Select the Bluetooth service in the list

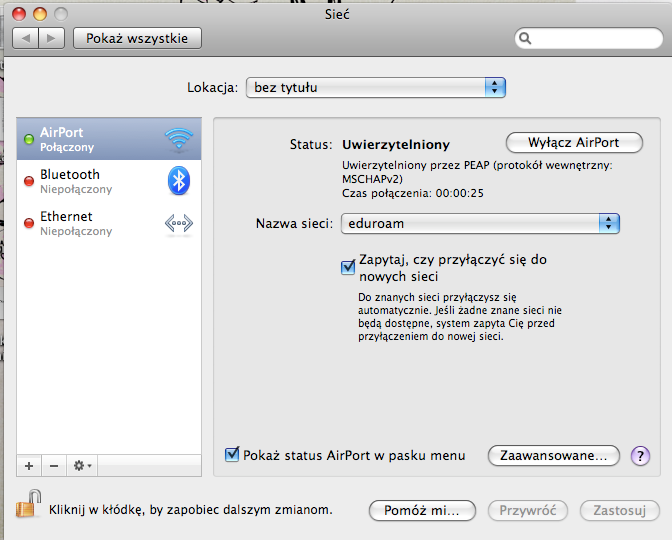pos(109,181)
